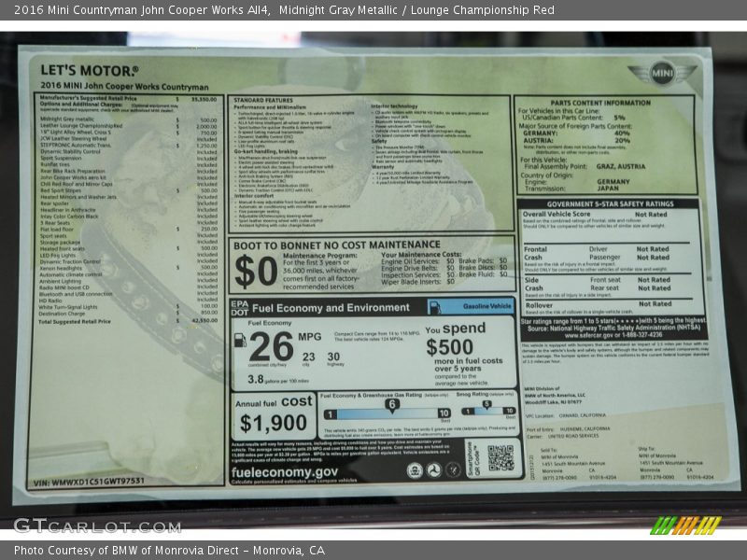Click the first round agency seal beside fueleconomy.gov
The height and width of the screenshot is (560, 747).
pyautogui.click(x=415, y=470)
